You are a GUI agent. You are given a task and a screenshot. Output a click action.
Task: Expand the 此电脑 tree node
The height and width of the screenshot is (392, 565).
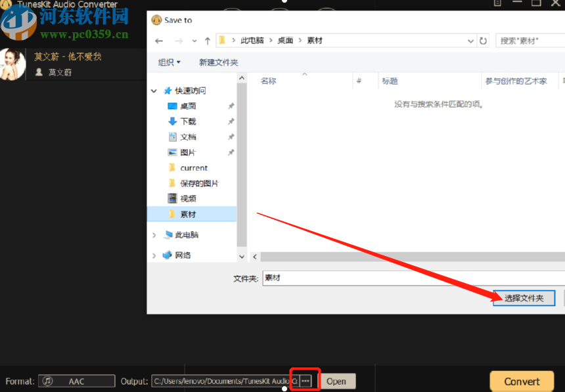tap(154, 234)
